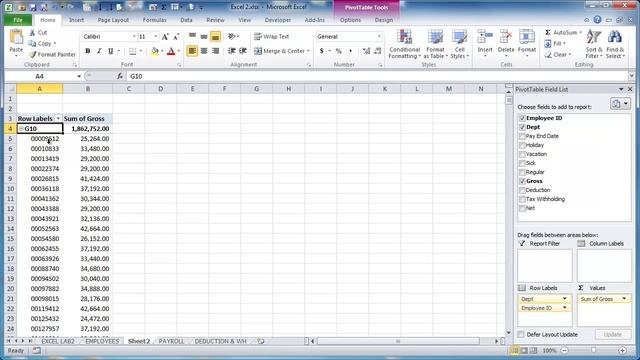Open the File tab
Viewport: 640px width, 360px height.
click(x=18, y=20)
